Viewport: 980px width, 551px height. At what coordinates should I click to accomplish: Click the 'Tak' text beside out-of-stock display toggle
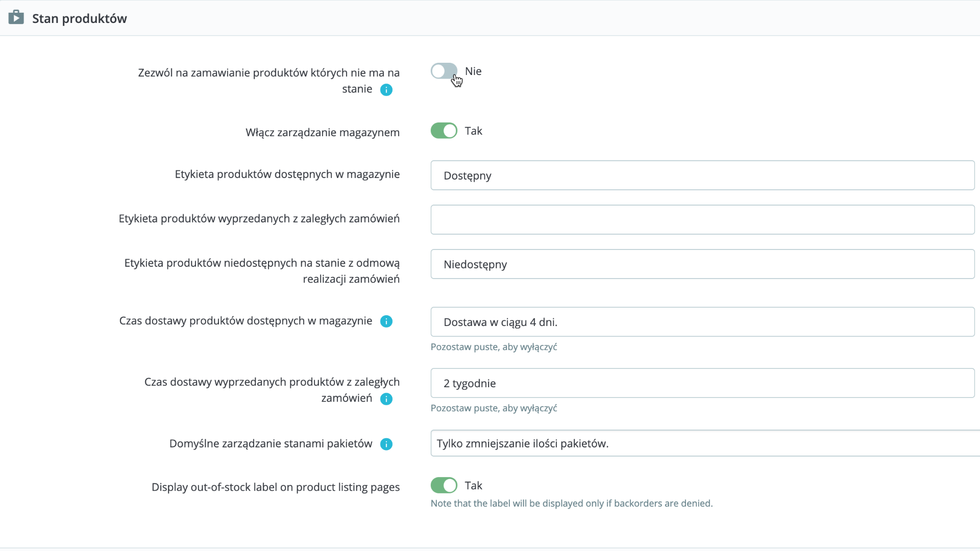(x=473, y=486)
